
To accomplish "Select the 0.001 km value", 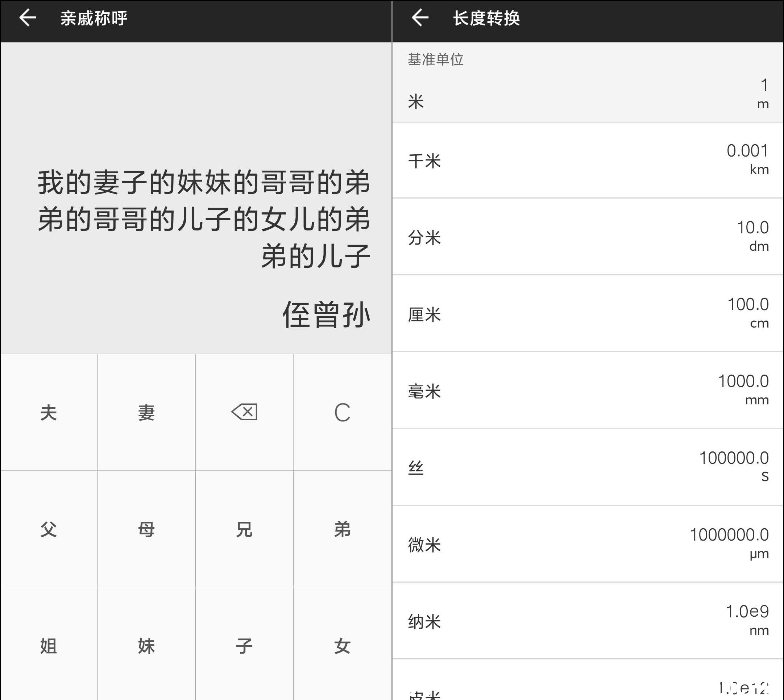I will [747, 159].
